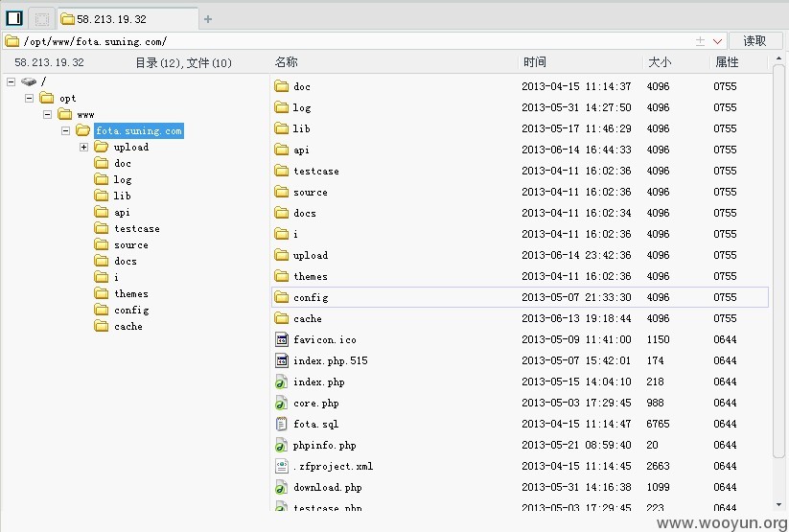The image size is (789, 532).
Task: Collapse the opt tree node
Action: click(29, 98)
